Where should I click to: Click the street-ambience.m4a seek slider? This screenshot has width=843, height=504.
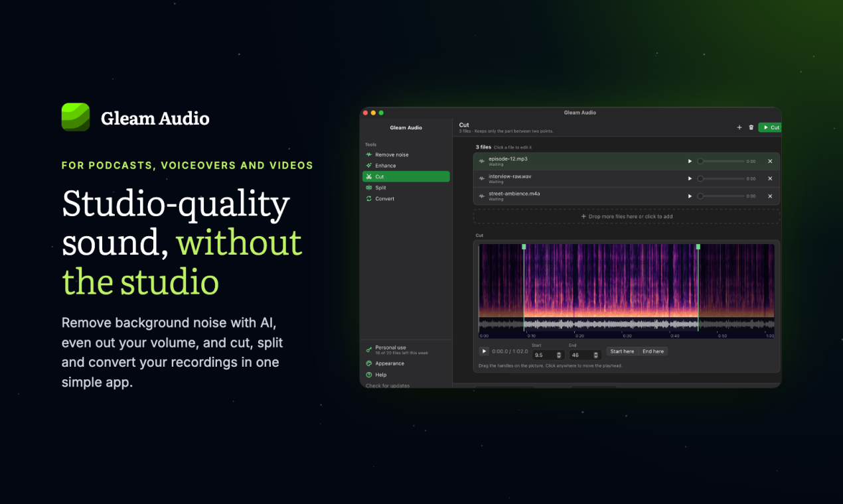(x=721, y=196)
